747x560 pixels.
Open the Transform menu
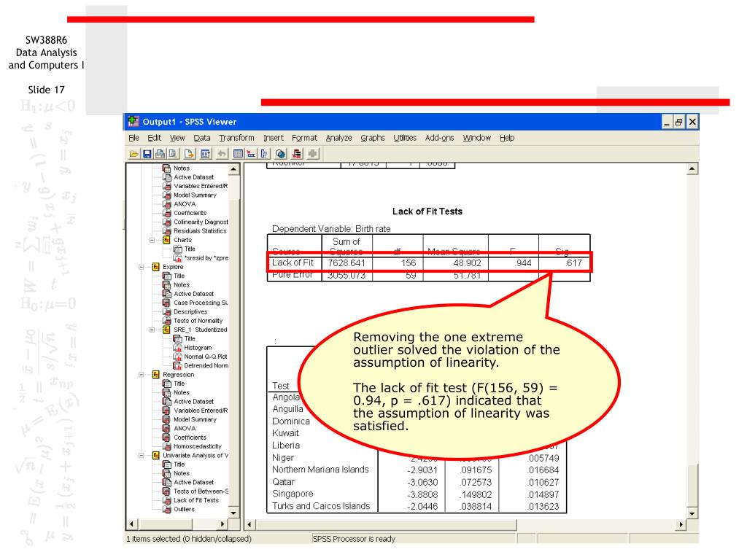[x=237, y=138]
